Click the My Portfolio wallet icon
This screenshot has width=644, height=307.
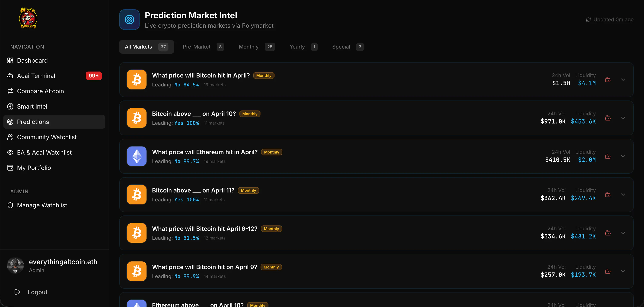coord(10,168)
